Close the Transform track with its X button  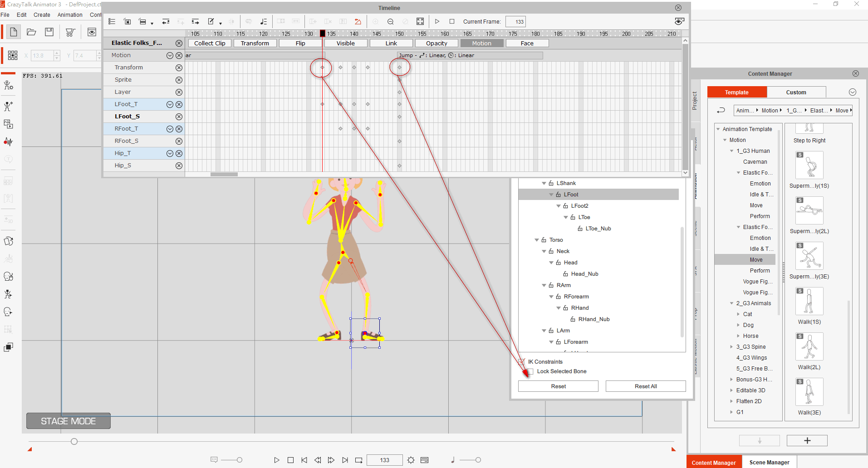click(x=179, y=68)
